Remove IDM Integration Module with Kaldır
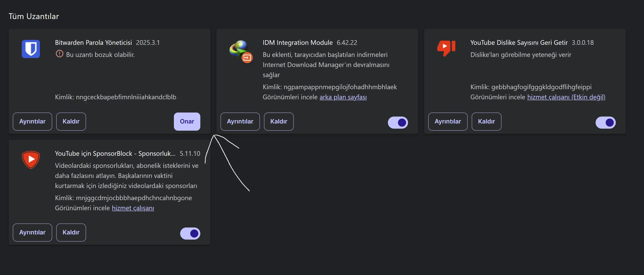This screenshot has height=275, width=644. coord(279,121)
